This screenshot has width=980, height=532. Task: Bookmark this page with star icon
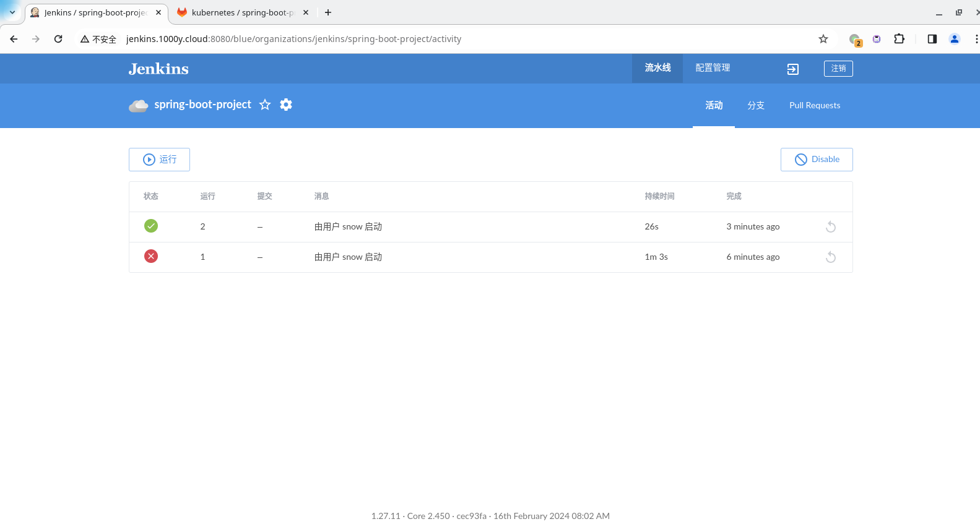(823, 39)
